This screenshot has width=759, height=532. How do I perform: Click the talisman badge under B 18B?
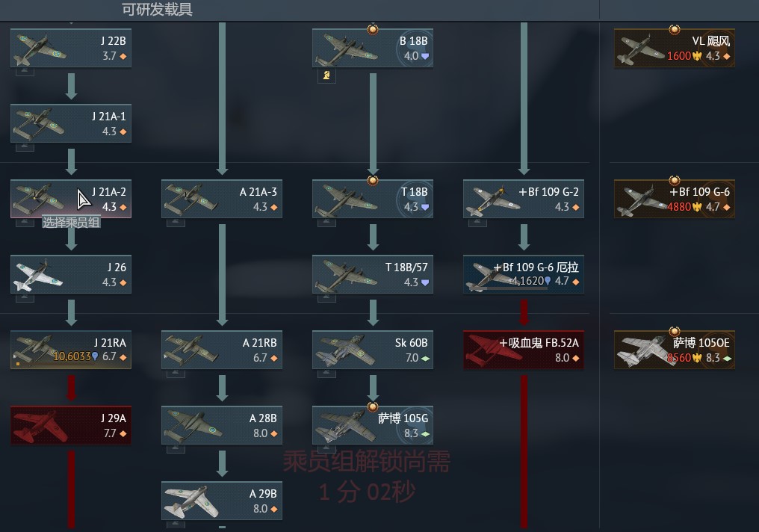click(326, 75)
